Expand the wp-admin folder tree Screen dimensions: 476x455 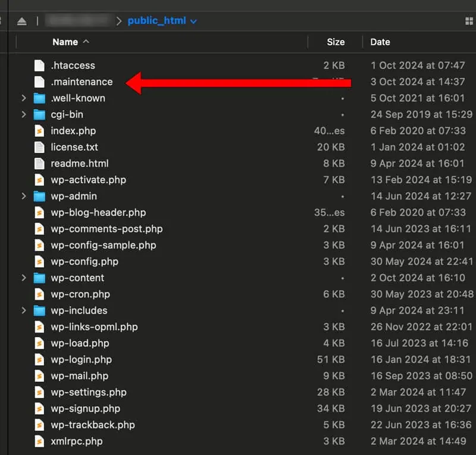coord(23,196)
